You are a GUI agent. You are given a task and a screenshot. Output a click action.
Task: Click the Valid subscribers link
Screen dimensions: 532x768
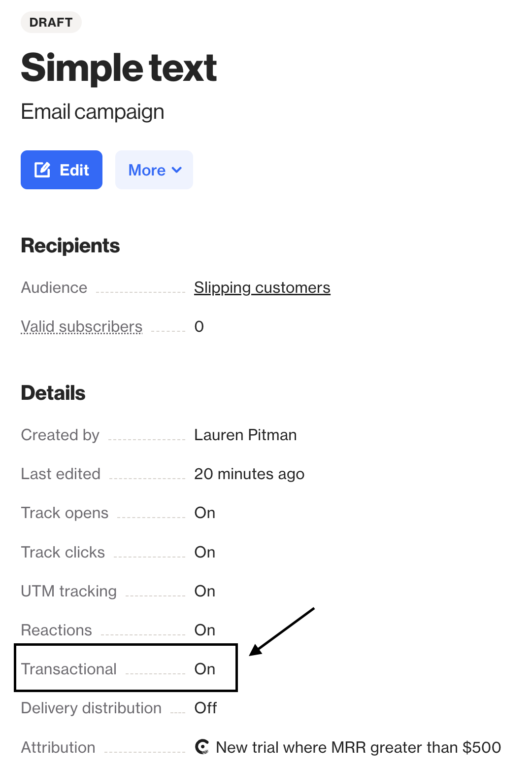[x=81, y=326]
